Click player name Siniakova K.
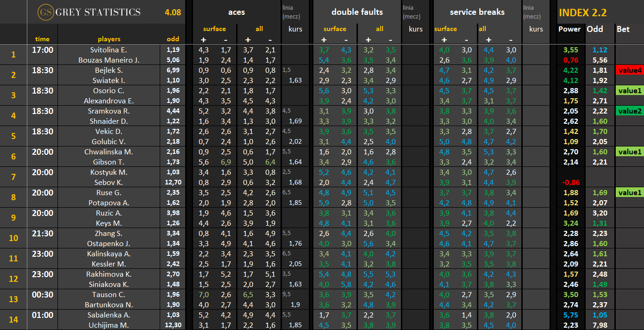The width and height of the screenshot is (644, 330). [x=109, y=284]
